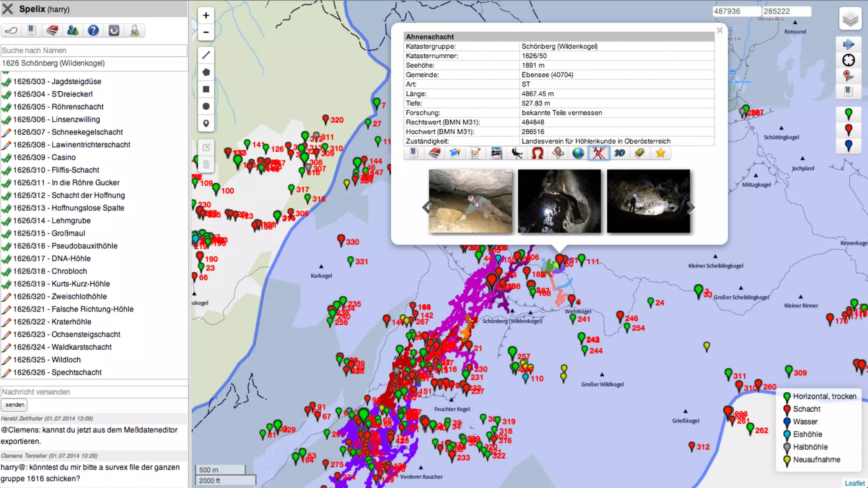Open the crawling caver photo thumbnail

click(470, 201)
